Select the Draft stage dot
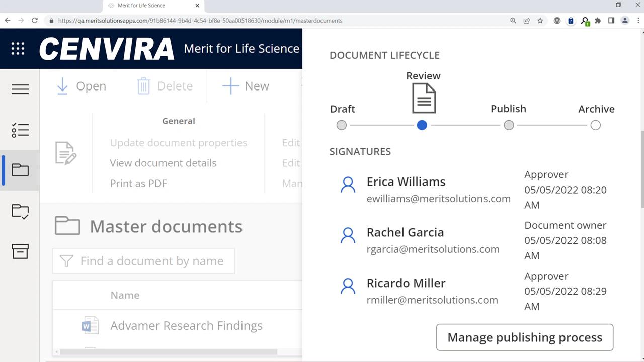 point(341,125)
